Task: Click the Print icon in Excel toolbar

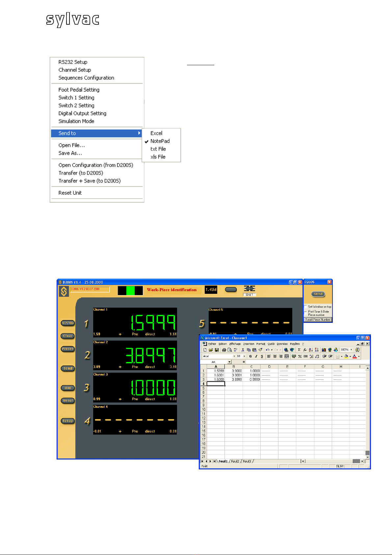Action: pos(224,350)
